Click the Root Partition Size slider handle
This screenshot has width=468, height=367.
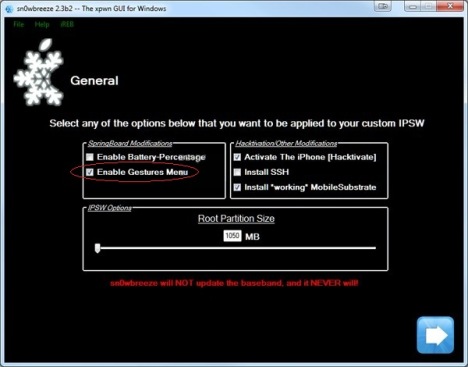coord(97,248)
